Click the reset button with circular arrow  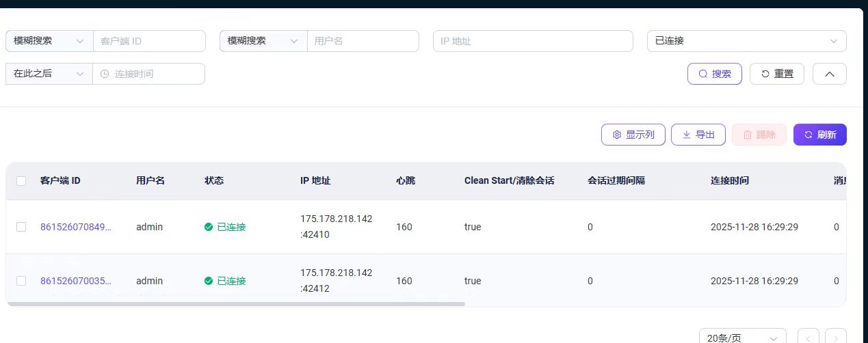(x=776, y=74)
